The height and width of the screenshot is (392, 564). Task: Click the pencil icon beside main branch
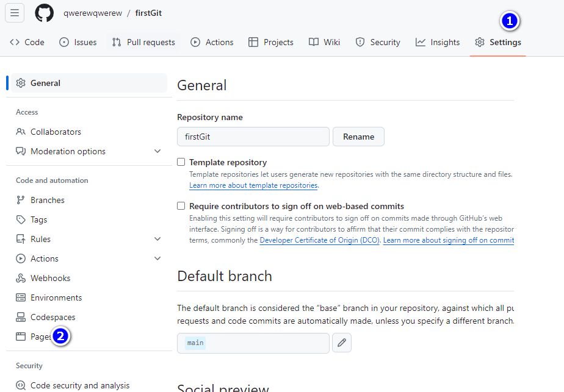click(x=342, y=343)
